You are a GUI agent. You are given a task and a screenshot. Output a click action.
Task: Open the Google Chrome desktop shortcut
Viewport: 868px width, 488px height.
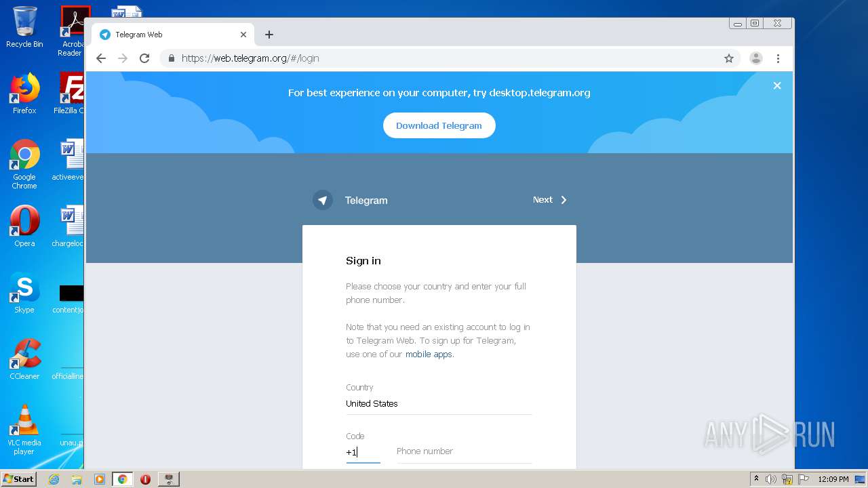24,164
